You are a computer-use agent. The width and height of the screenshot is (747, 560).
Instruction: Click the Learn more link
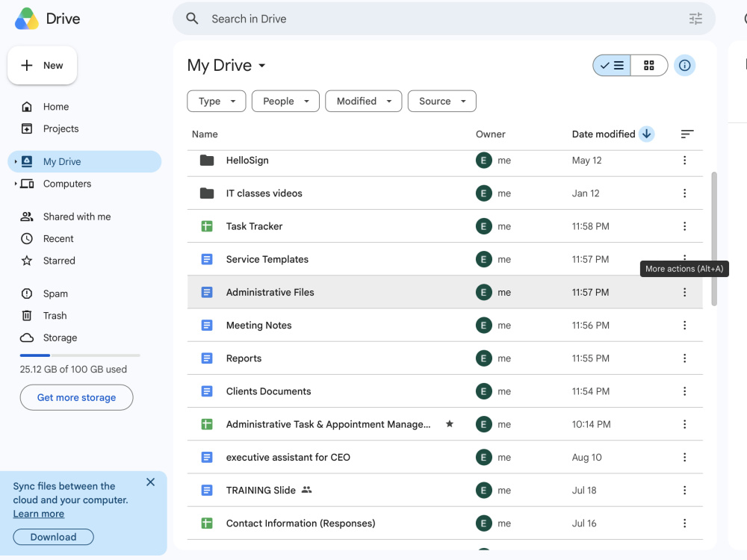click(x=39, y=514)
